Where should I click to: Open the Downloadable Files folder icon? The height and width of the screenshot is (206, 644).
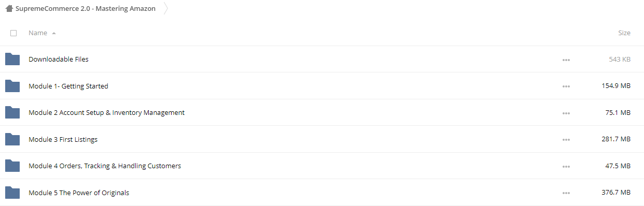[12, 59]
